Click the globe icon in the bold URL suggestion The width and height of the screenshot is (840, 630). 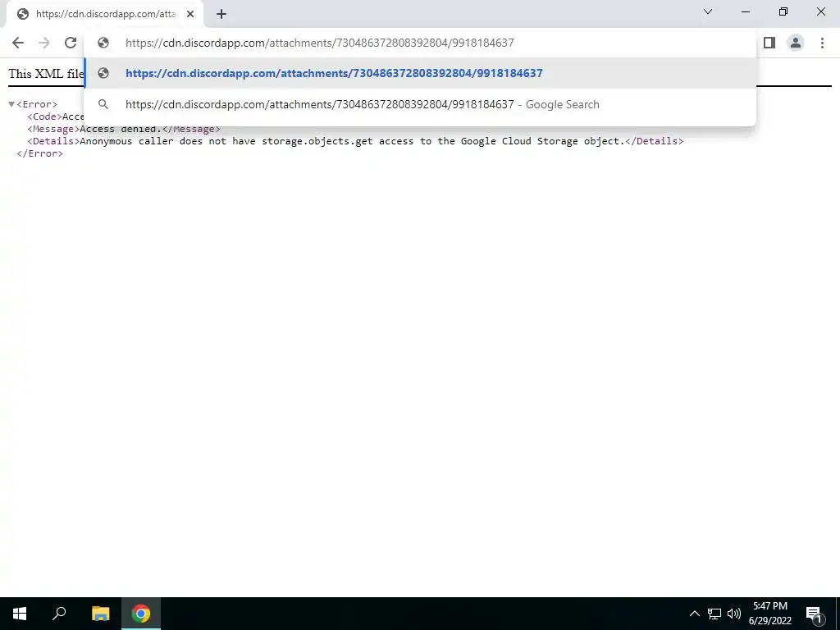[103, 73]
